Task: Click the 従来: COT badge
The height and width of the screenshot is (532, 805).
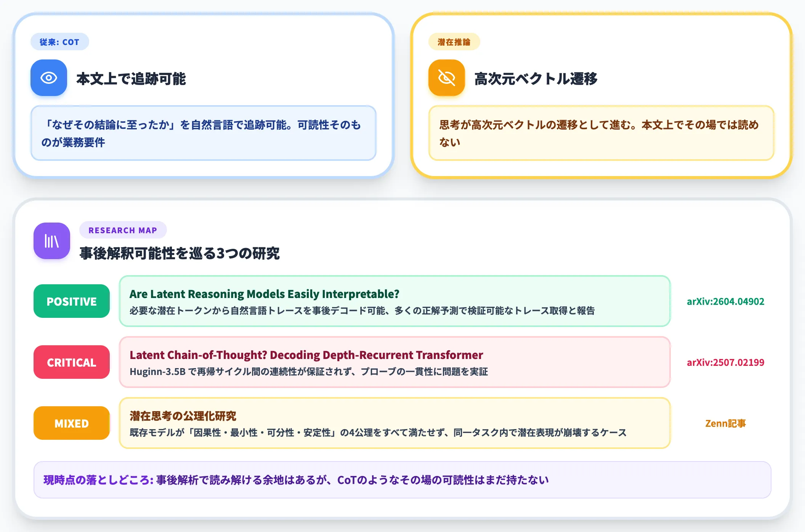Action: point(59,42)
